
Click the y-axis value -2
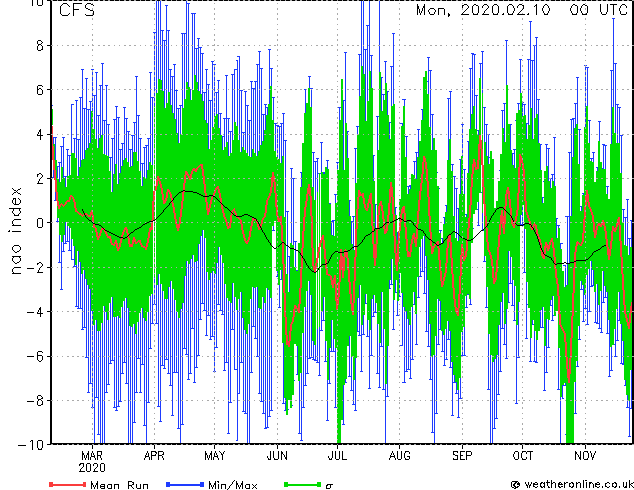coord(35,267)
